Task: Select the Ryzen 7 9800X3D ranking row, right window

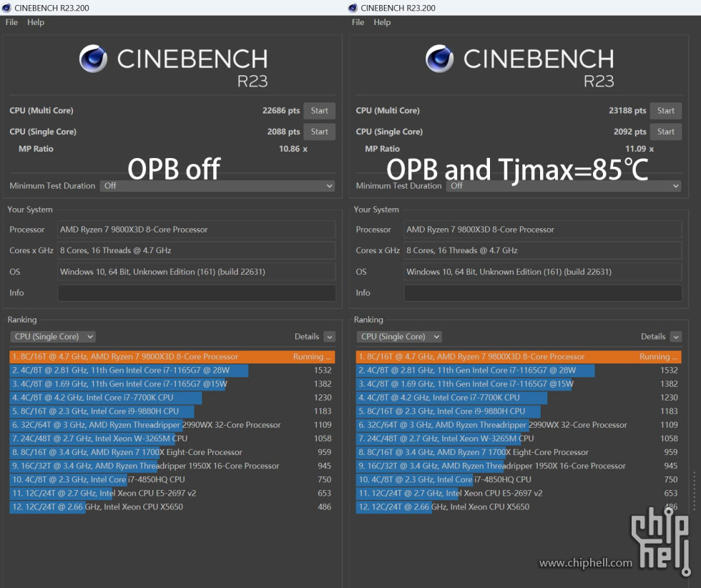Action: click(519, 356)
